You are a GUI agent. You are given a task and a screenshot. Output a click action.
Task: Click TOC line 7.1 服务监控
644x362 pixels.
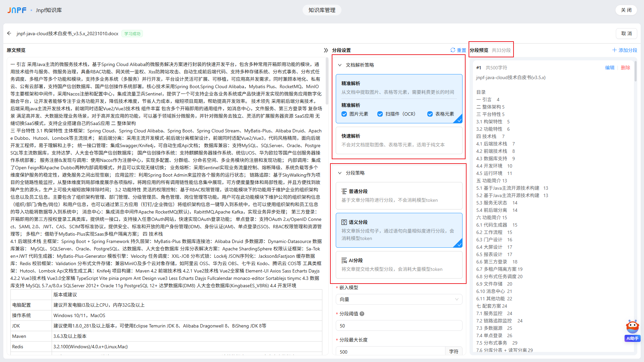coord(494,313)
